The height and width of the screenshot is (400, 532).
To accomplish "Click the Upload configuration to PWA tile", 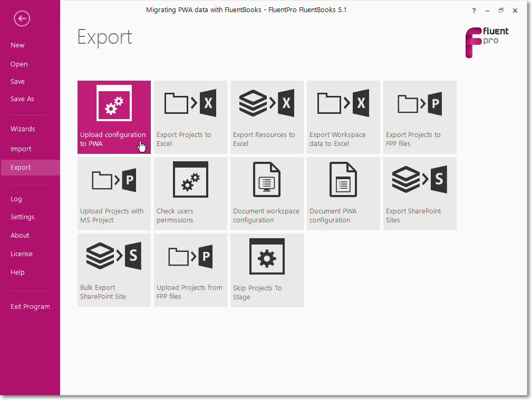I will click(114, 117).
